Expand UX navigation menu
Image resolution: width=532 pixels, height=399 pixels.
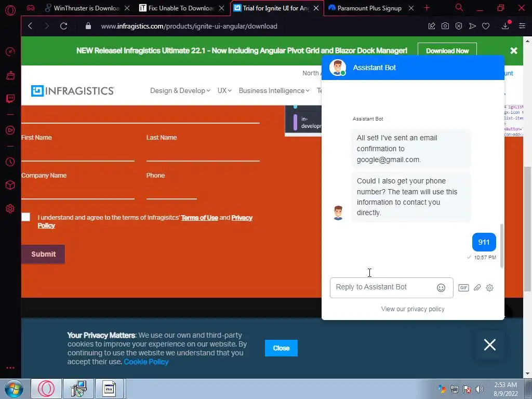[x=224, y=90]
